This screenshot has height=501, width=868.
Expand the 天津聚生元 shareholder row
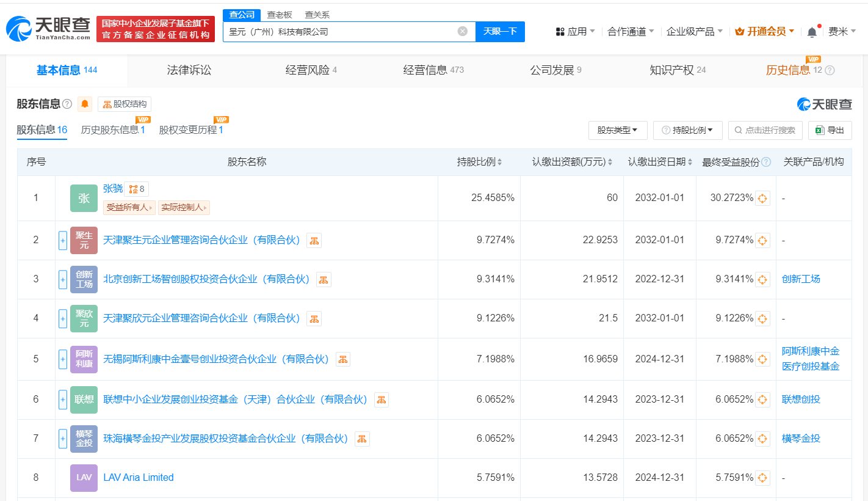tap(62, 240)
